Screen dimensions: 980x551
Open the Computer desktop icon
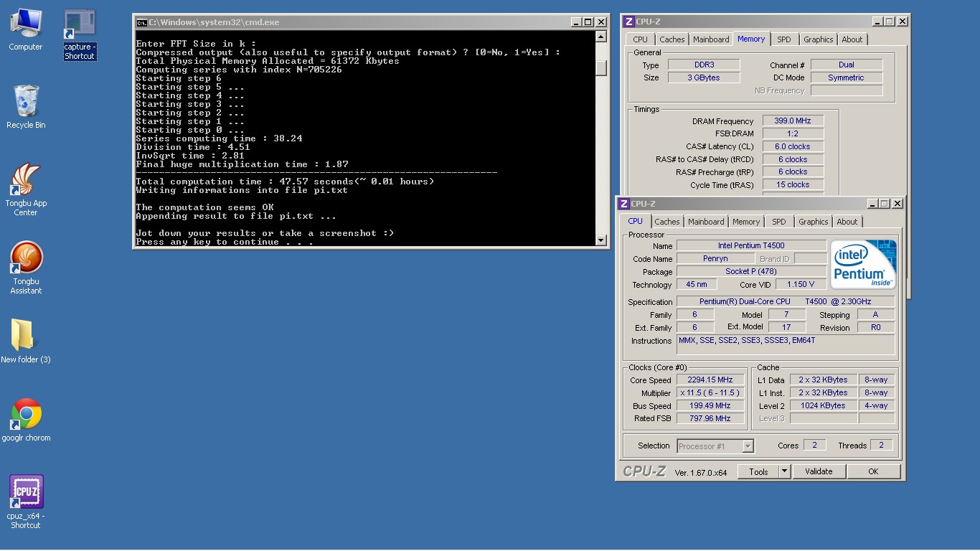click(x=26, y=29)
